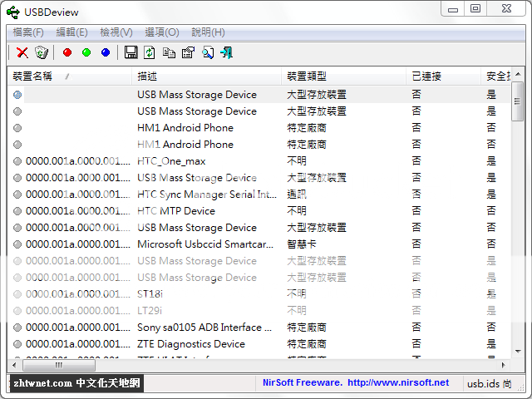Select the HTC_One_max description cell

pyautogui.click(x=171, y=161)
